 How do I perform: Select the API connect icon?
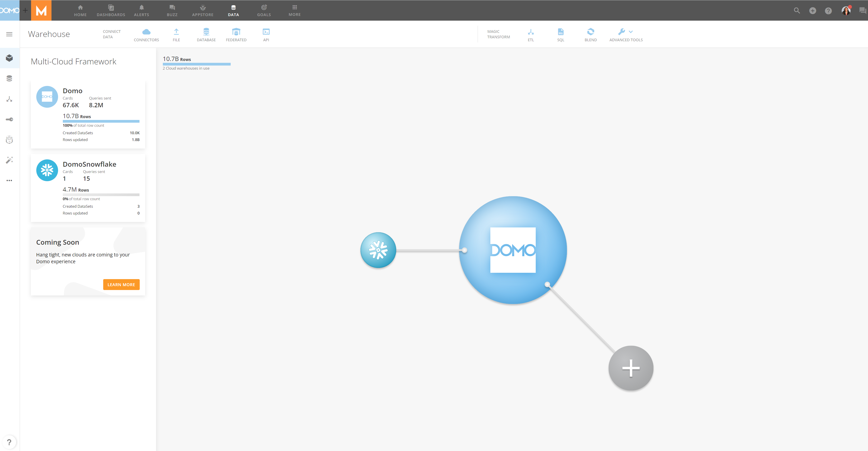[266, 34]
